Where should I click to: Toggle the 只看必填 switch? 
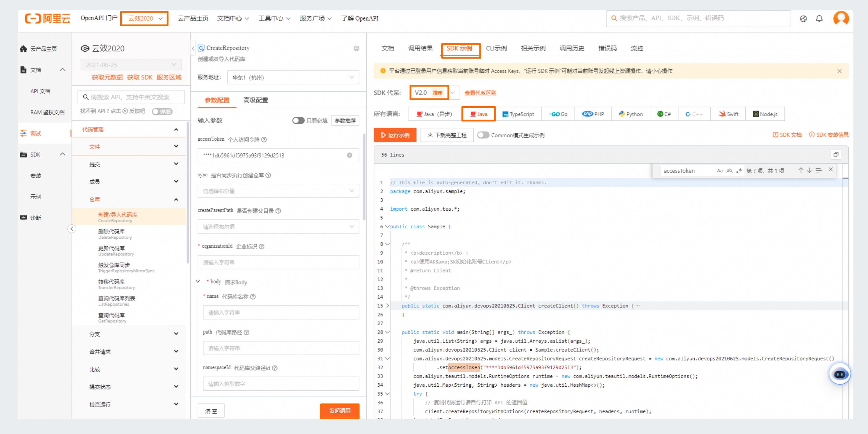click(298, 121)
